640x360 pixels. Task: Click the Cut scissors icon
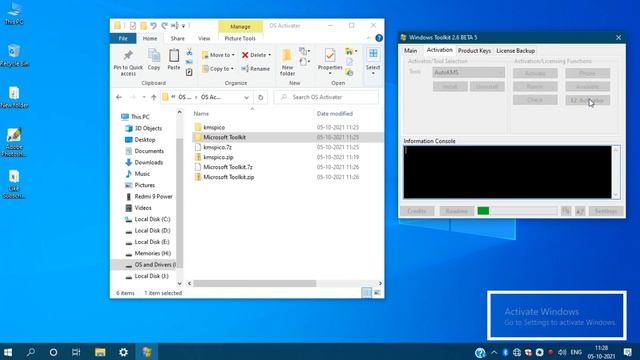click(x=189, y=52)
